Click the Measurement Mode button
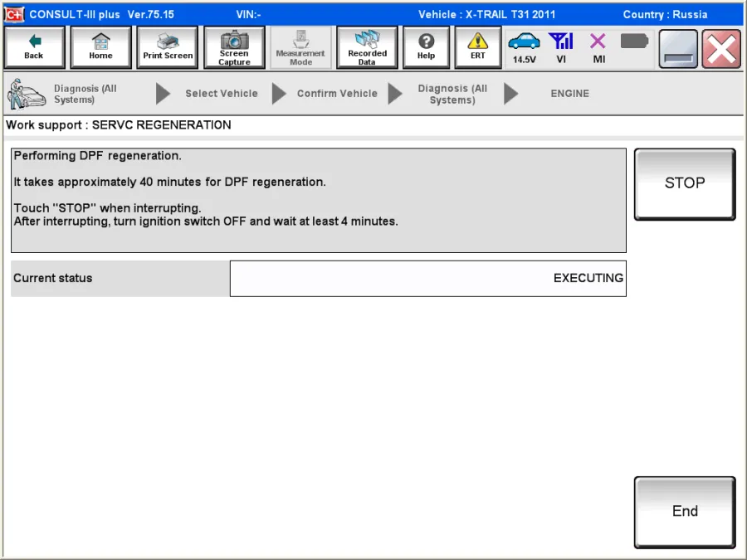Viewport: 747px width, 560px height. click(300, 47)
